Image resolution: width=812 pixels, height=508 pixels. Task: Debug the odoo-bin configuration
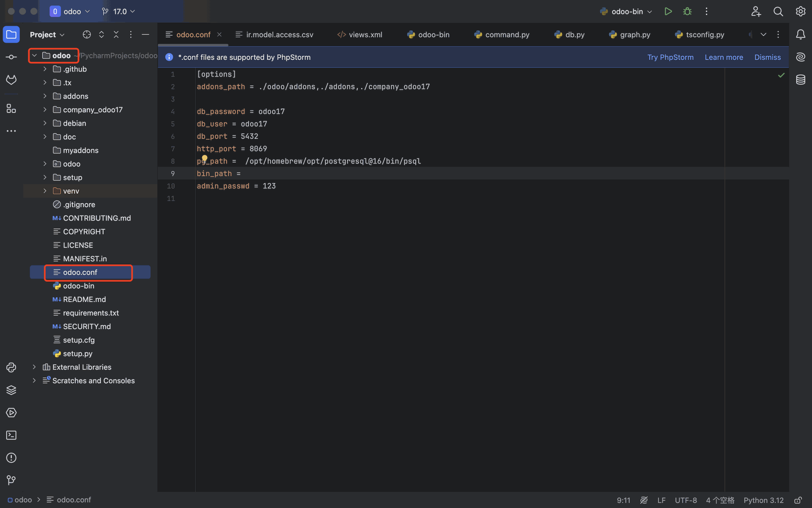point(688,11)
